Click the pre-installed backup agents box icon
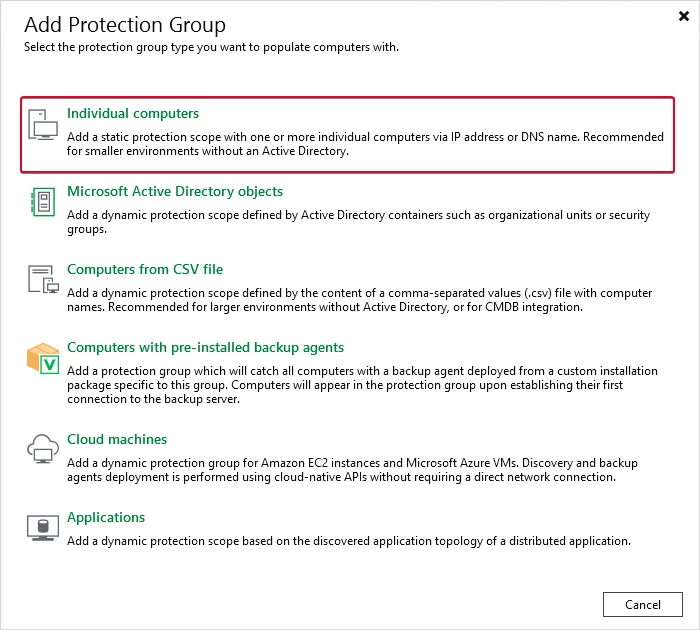This screenshot has height=630, width=700. coord(43,359)
